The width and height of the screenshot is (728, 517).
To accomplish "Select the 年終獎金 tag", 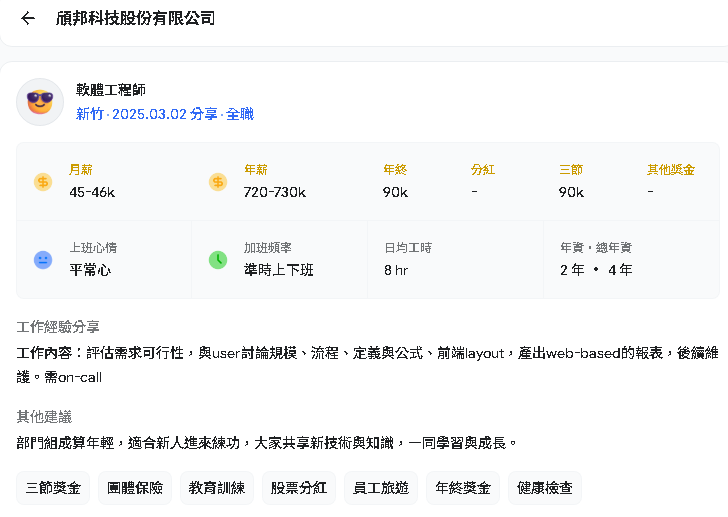I will tap(463, 488).
